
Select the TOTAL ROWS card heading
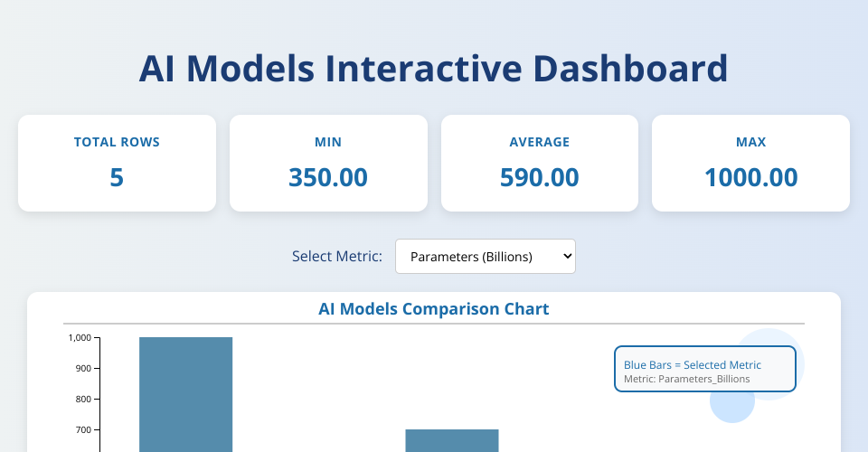[117, 142]
